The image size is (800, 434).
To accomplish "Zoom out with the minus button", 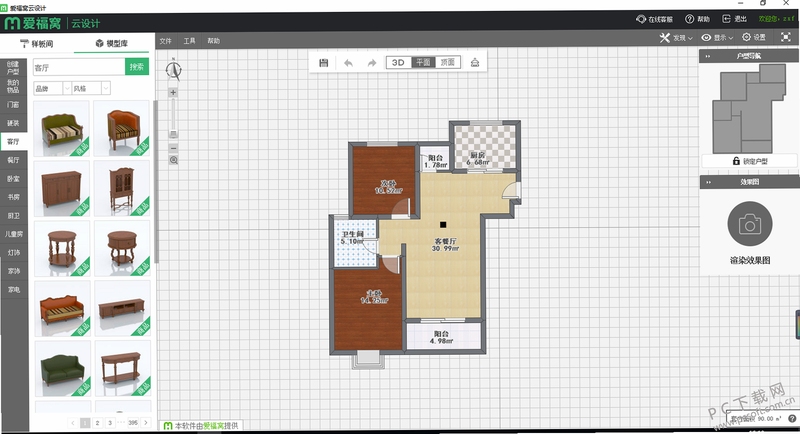I will click(x=173, y=148).
